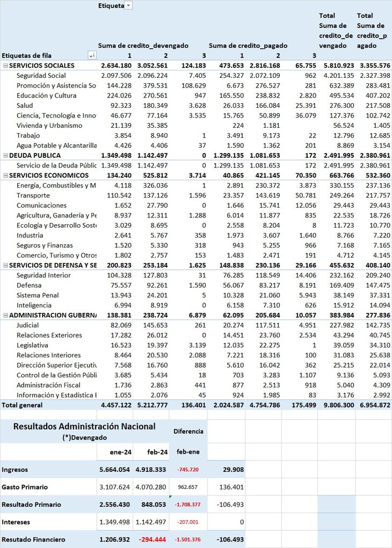Viewport: 392px width, 548px height.
Task: Click the Intereses row label
Action: pyautogui.click(x=16, y=522)
